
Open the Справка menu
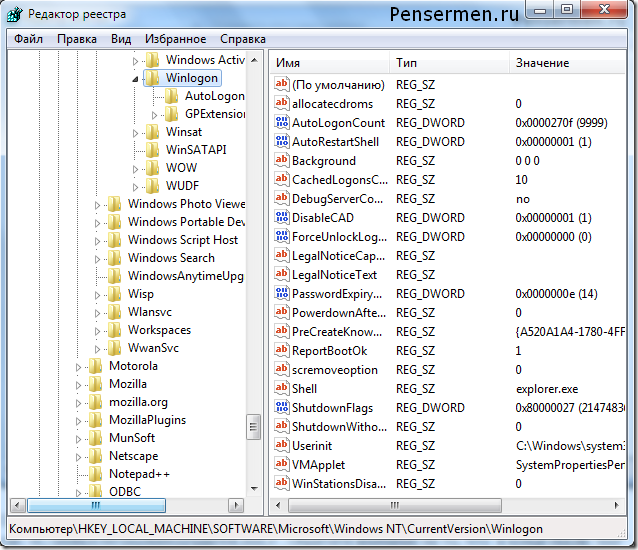(x=243, y=39)
